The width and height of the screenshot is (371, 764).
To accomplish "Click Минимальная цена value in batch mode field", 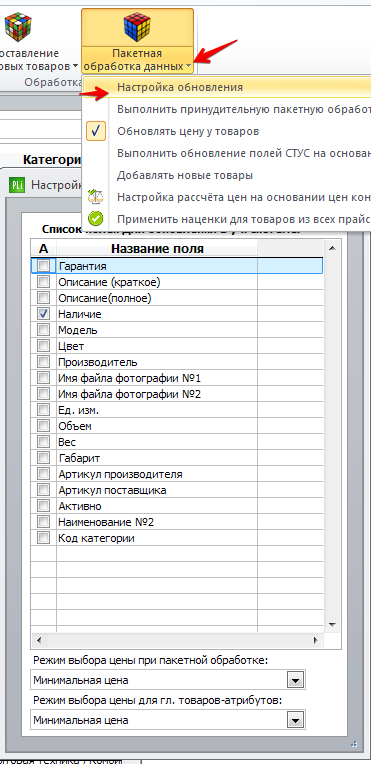I will [x=81, y=680].
